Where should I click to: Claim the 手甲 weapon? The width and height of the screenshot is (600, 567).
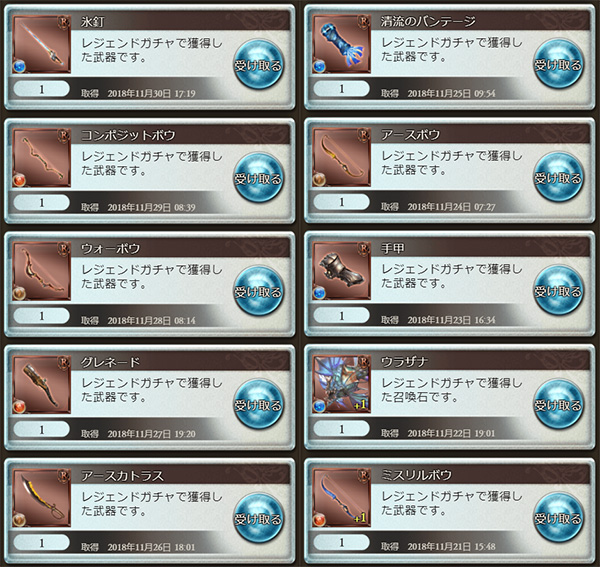point(558,291)
